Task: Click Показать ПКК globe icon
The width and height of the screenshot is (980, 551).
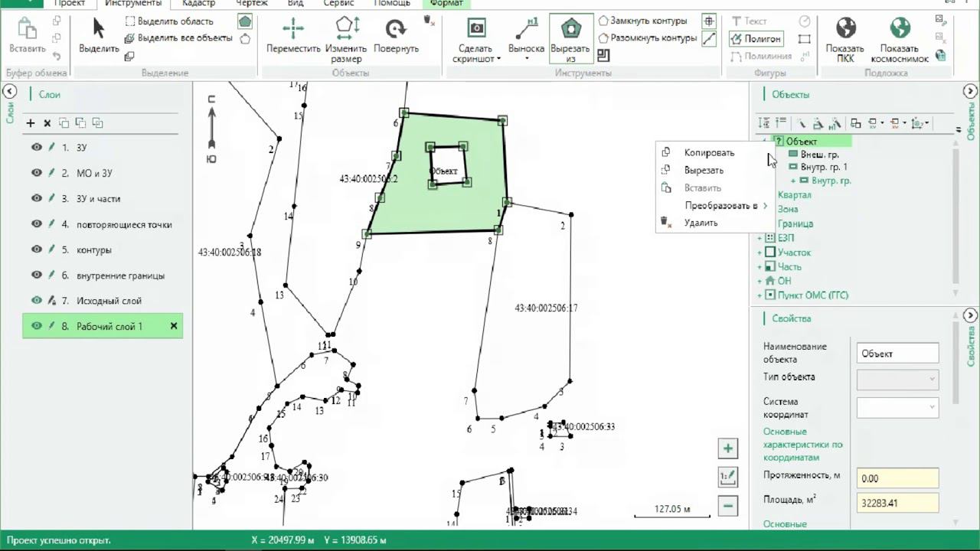Action: [845, 29]
